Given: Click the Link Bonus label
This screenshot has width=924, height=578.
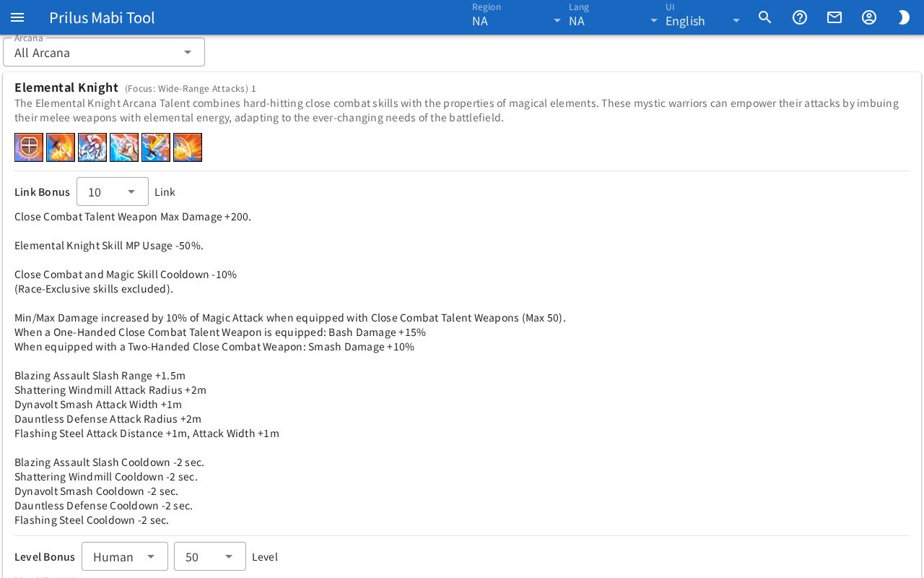Looking at the screenshot, I should click(42, 191).
